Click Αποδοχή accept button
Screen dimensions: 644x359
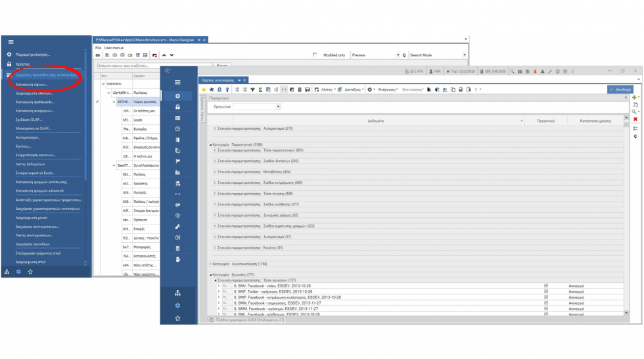pyautogui.click(x=620, y=89)
